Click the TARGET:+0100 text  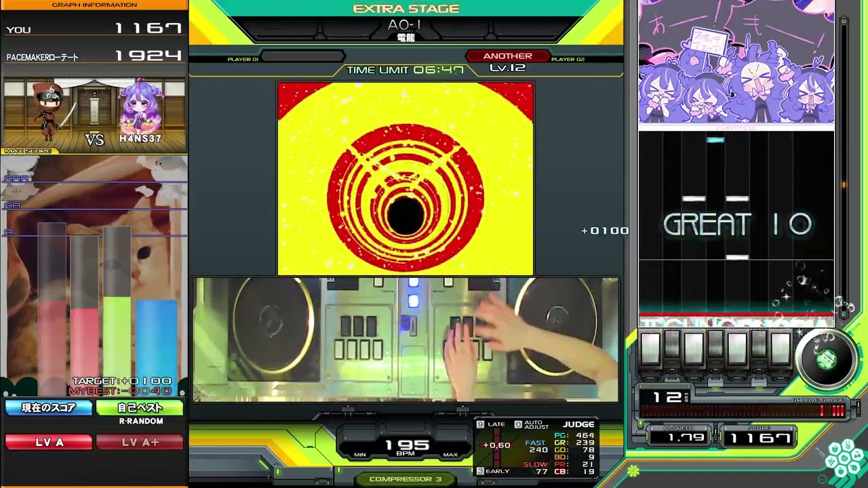click(x=122, y=381)
